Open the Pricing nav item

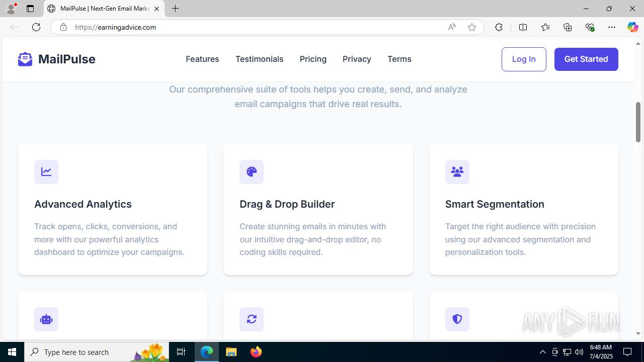pyautogui.click(x=313, y=59)
